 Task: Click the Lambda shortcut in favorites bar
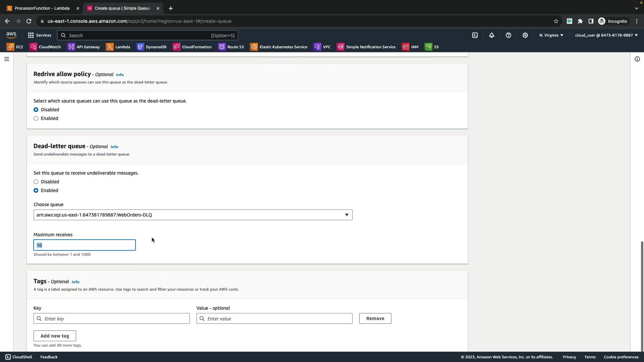pos(118,47)
